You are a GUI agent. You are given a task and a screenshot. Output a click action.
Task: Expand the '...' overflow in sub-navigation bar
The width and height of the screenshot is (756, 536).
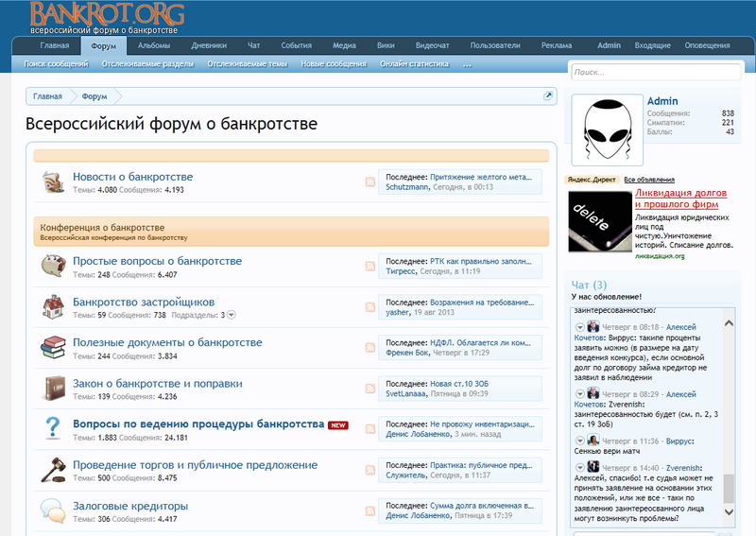467,64
